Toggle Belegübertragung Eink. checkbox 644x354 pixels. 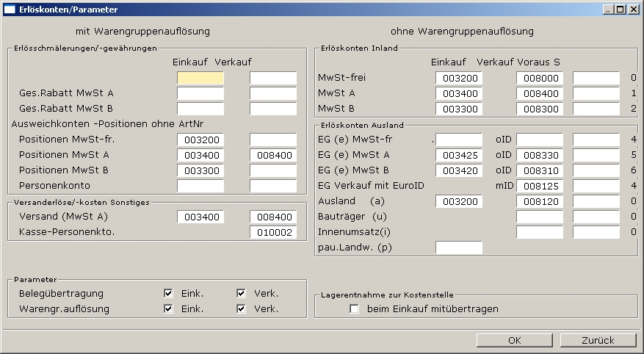169,294
